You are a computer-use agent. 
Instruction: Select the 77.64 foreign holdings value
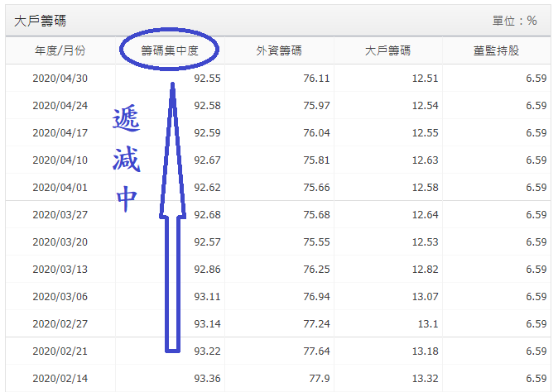pos(316,351)
